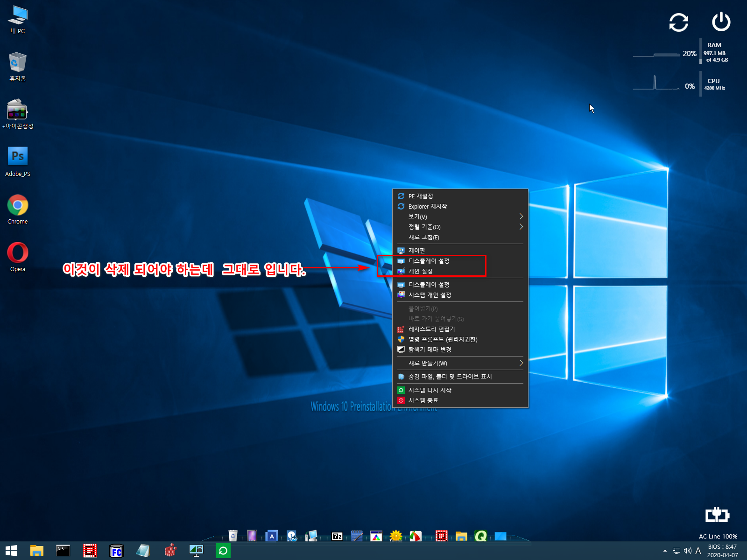Screen dimensions: 747x560
Task: Open the 내 PC desktop icon
Action: (18, 20)
